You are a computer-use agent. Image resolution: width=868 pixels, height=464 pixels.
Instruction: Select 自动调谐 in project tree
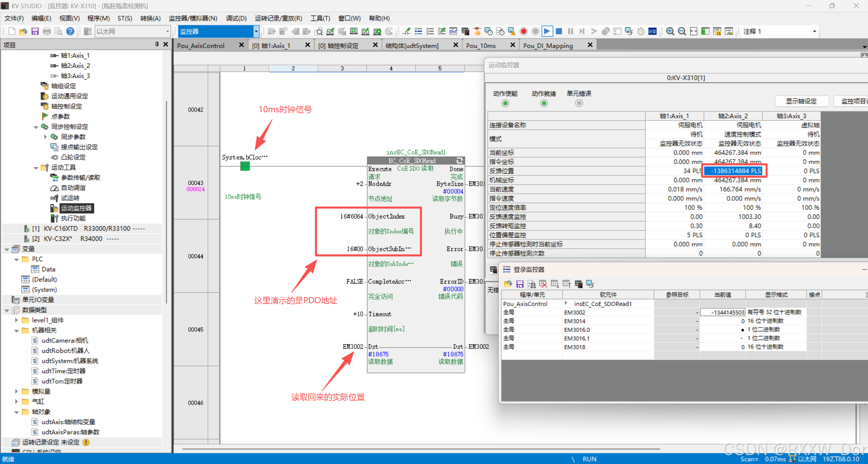(x=73, y=188)
